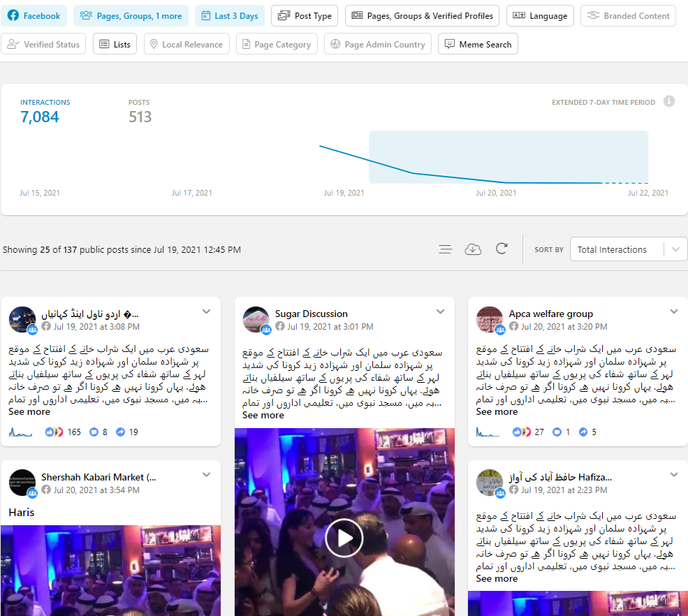Click the cloud download icon

click(473, 249)
